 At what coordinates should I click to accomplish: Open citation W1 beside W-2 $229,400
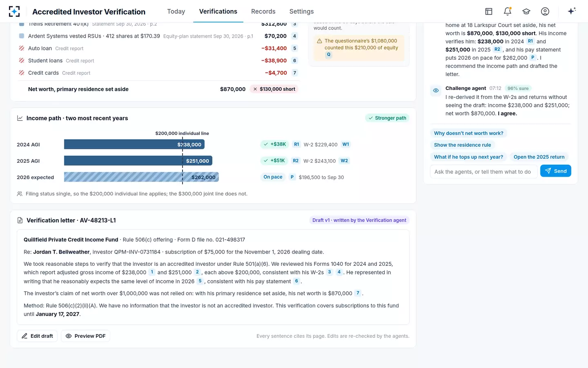[345, 144]
